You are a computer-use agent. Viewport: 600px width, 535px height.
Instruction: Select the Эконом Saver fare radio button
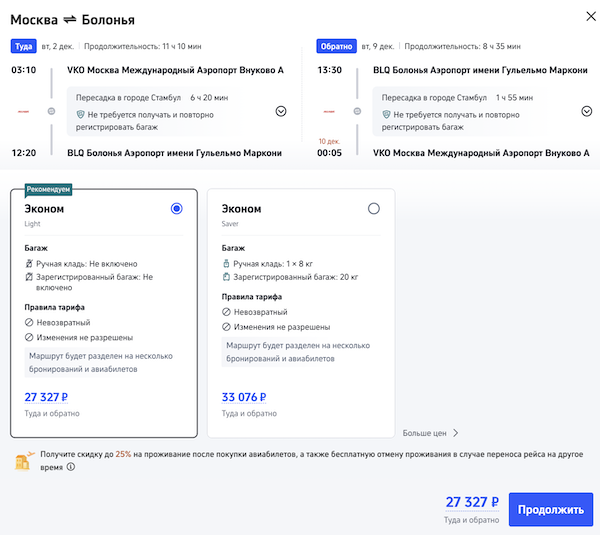374,208
